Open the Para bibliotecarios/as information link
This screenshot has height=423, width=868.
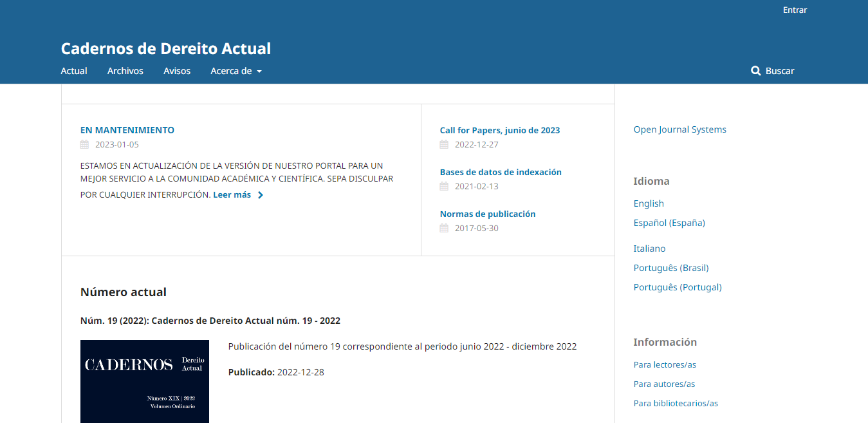676,403
